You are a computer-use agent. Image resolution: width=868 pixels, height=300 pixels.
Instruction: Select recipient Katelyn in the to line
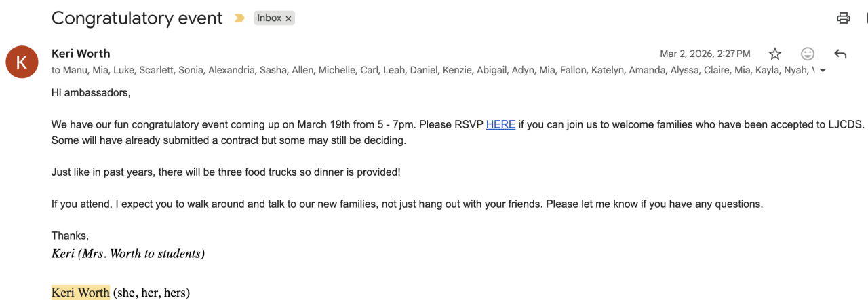tap(607, 70)
